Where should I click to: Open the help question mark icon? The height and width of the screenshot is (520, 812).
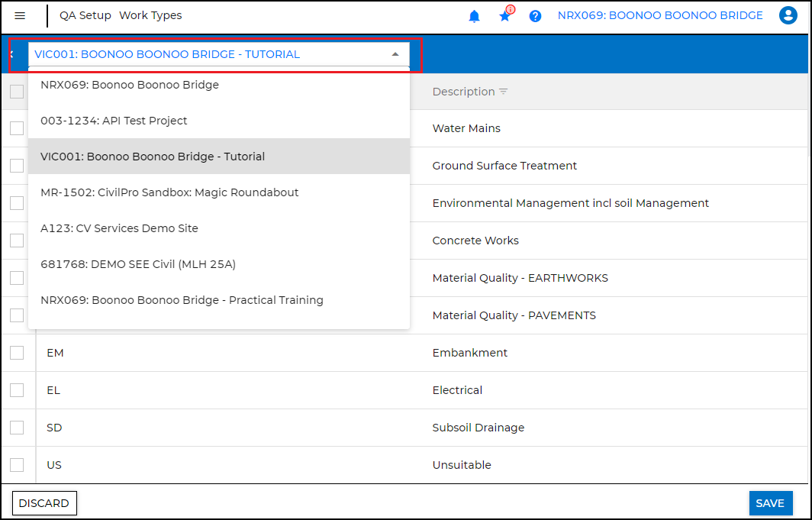pos(535,16)
